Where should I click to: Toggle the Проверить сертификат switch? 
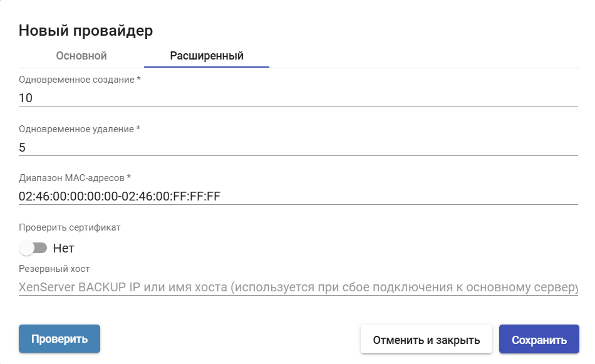click(33, 248)
